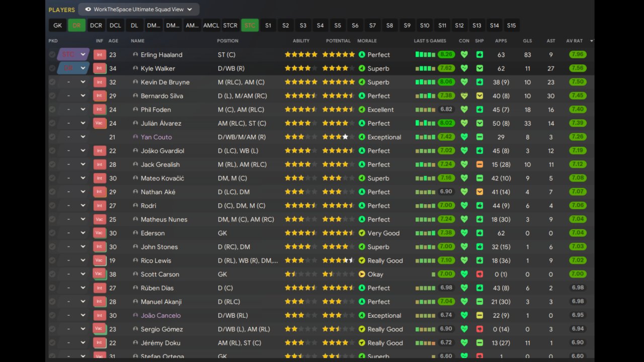The height and width of the screenshot is (362, 644).
Task: Toggle the picked checkmark for Jack Grealish
Action: (x=52, y=164)
